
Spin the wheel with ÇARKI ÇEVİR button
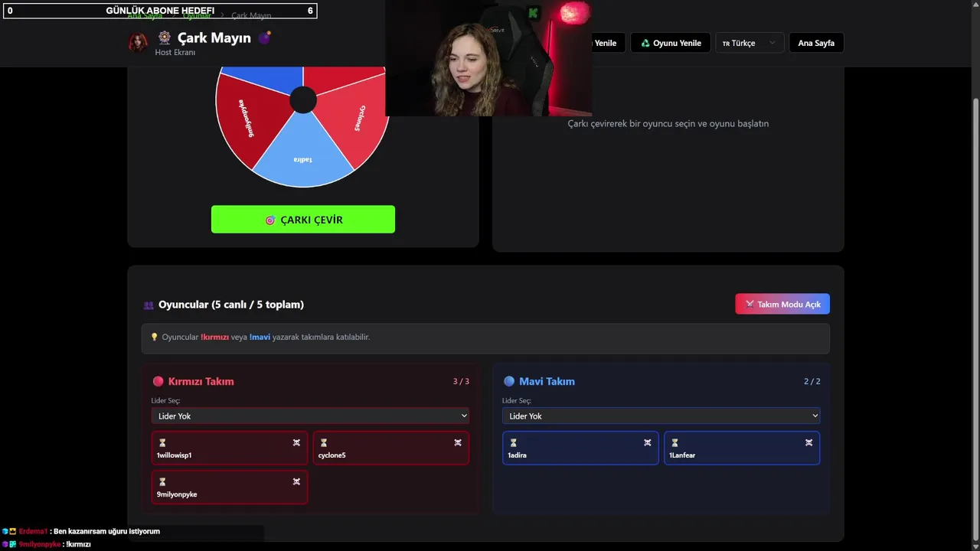click(303, 220)
